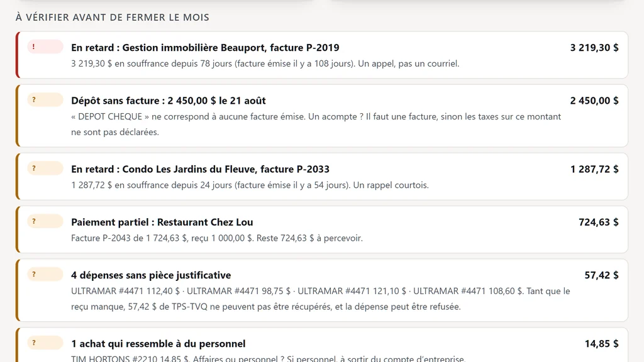Click the amount 57,42 $ at right
644x362 pixels.
601,275
